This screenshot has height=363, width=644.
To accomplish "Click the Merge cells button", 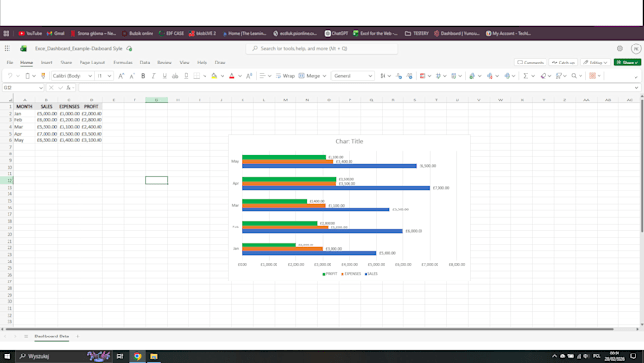I will pos(310,76).
